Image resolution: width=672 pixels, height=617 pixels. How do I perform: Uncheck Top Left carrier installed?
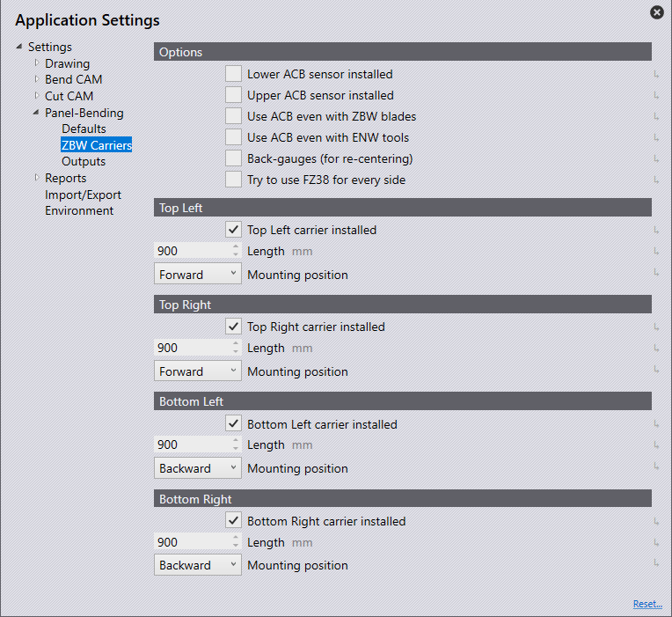pyautogui.click(x=233, y=230)
